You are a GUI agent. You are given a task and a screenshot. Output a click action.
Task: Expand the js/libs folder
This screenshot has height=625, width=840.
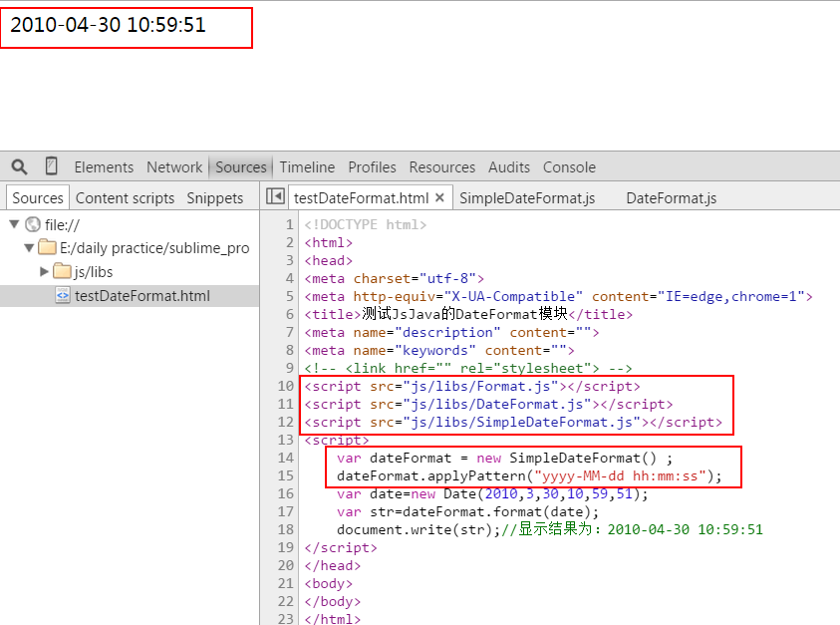[x=44, y=271]
